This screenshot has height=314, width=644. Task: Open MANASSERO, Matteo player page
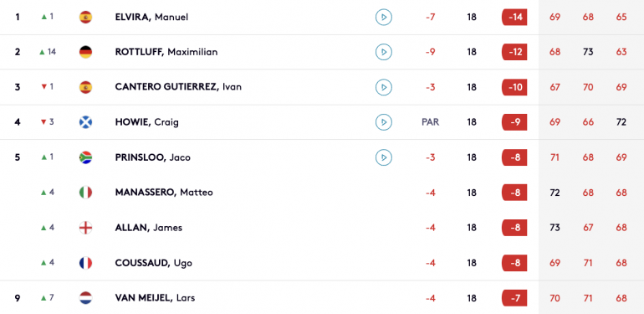[164, 193]
